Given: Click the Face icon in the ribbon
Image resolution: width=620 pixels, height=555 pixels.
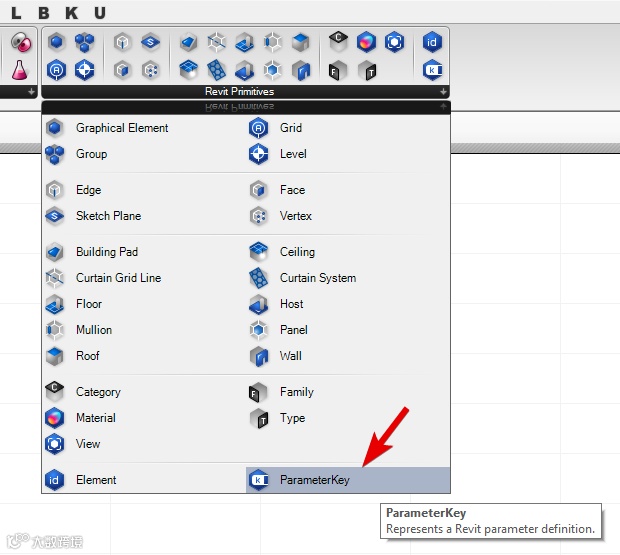Looking at the screenshot, I should tap(123, 70).
